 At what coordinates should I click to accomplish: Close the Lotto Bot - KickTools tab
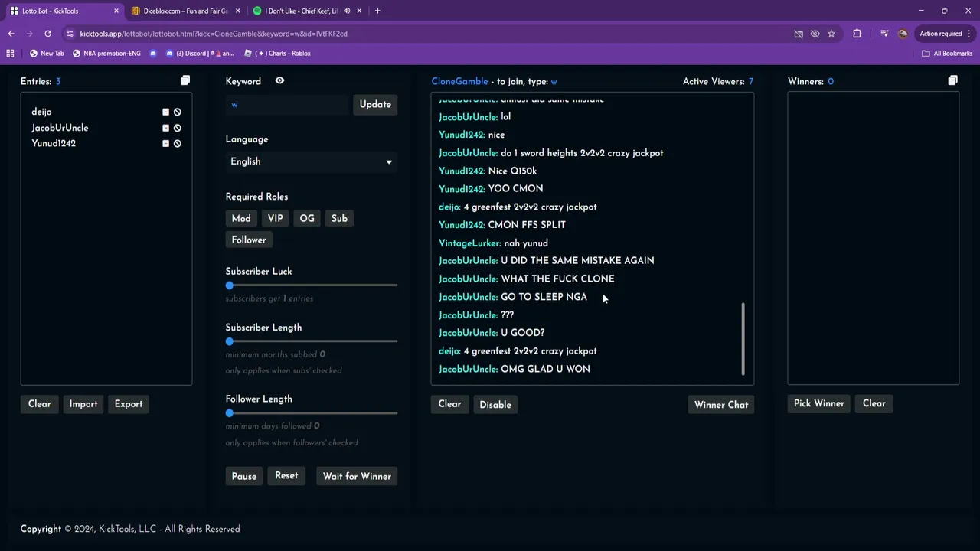click(x=116, y=11)
